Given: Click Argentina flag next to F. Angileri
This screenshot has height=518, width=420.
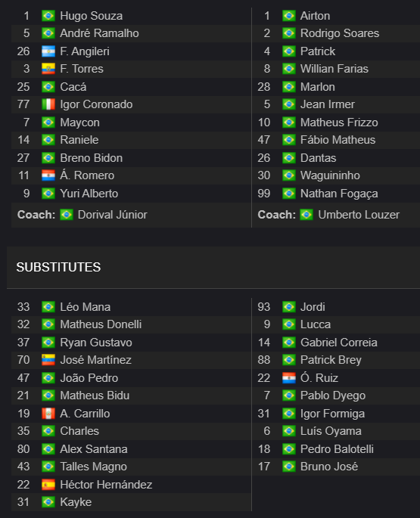Looking at the screenshot, I should pos(48,51).
